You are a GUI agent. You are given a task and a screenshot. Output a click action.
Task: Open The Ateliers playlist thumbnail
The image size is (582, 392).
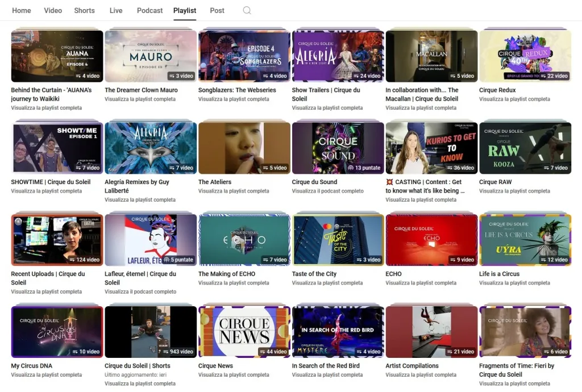tap(244, 148)
